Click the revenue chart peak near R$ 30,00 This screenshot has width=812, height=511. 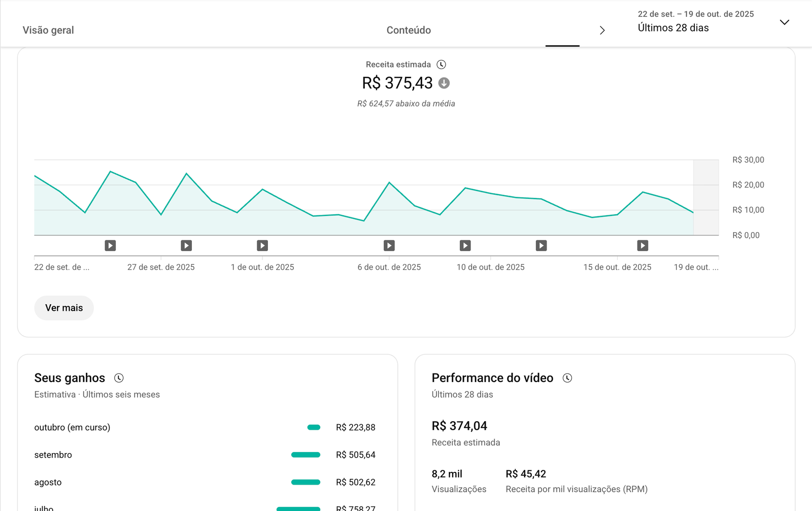coord(111,172)
